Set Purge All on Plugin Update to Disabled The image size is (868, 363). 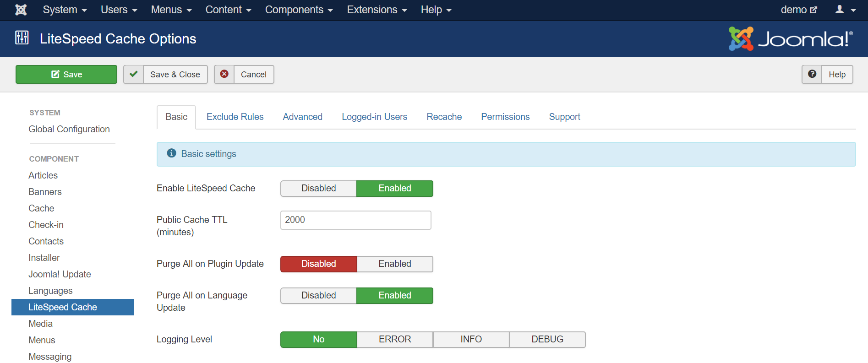tap(319, 264)
